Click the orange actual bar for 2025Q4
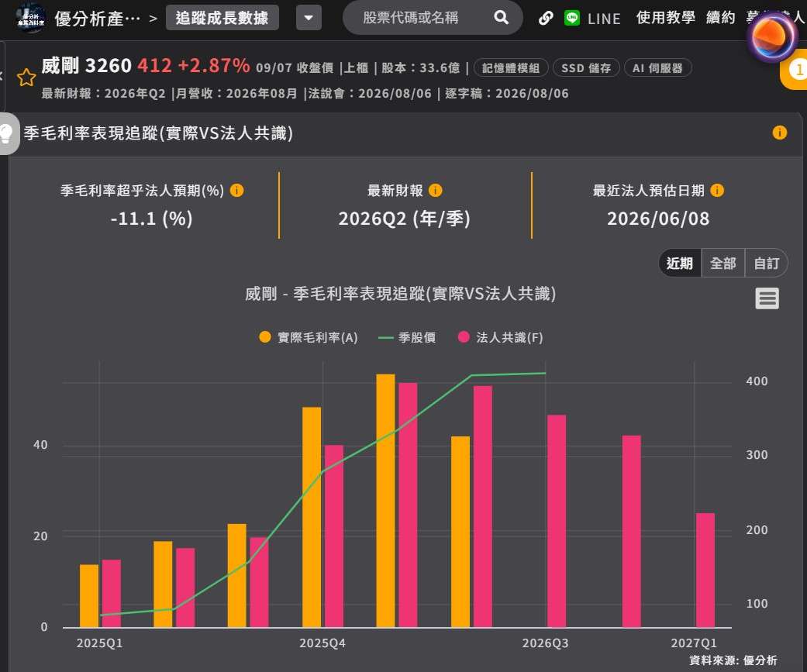The image size is (807, 672). 312,517
